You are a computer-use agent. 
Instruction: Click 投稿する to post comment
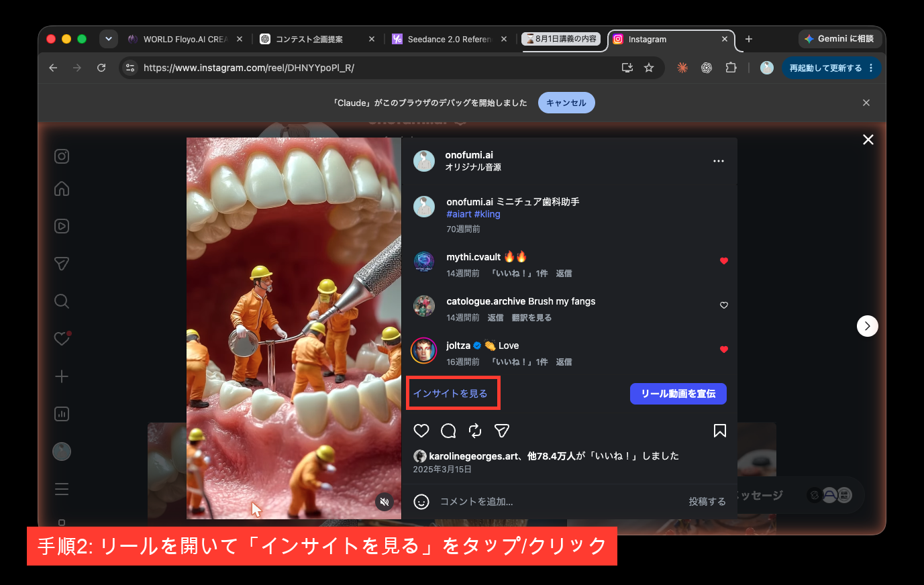707,502
